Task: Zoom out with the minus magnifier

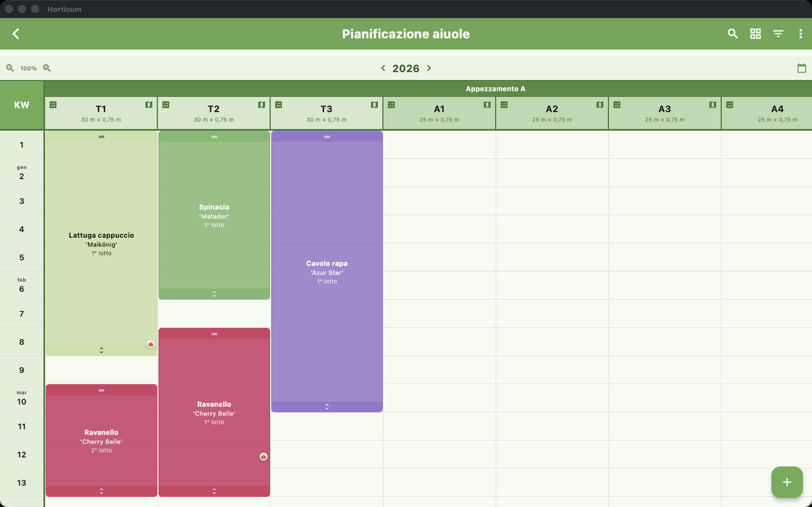Action: 10,68
